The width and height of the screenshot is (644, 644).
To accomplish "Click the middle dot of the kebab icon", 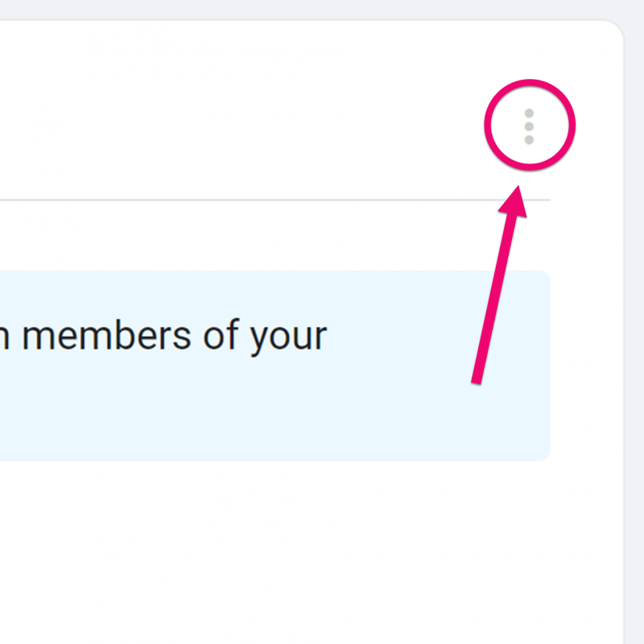I will click(x=529, y=126).
